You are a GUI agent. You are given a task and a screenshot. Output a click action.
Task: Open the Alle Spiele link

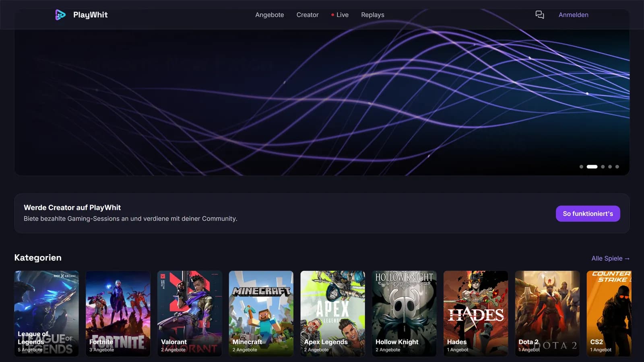point(610,258)
